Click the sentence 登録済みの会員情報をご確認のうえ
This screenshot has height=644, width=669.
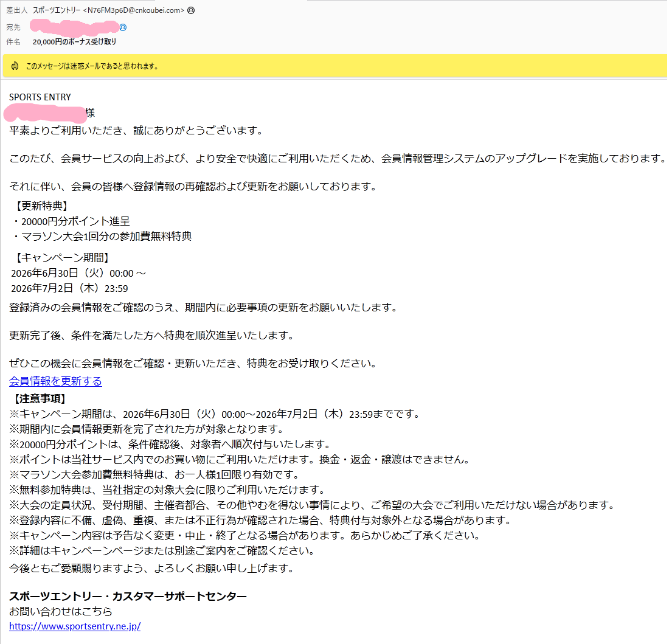pos(204,308)
